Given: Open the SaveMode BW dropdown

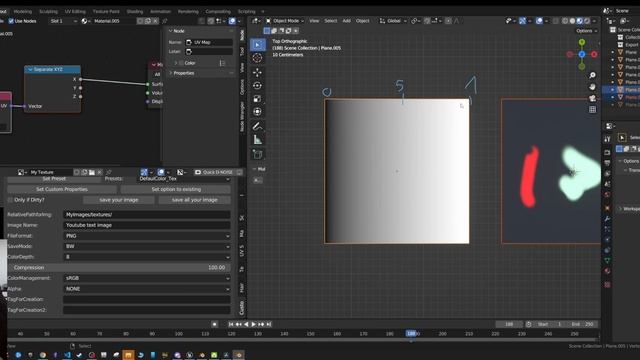Looking at the screenshot, I should pos(147,247).
